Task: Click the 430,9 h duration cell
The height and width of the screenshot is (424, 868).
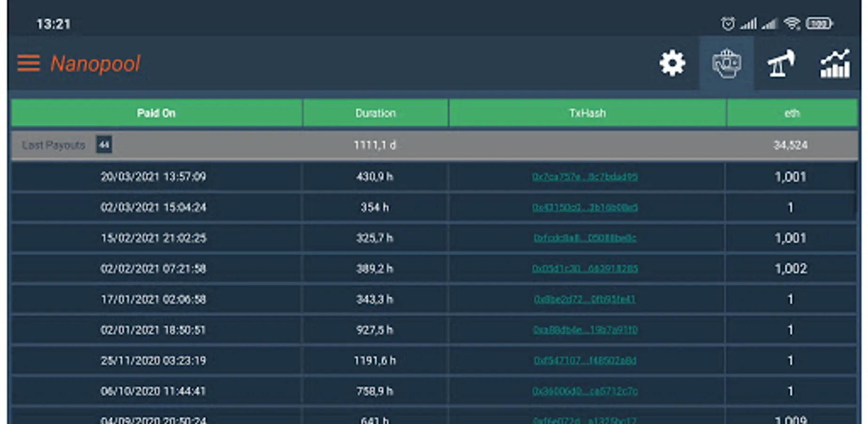Action: 375,177
